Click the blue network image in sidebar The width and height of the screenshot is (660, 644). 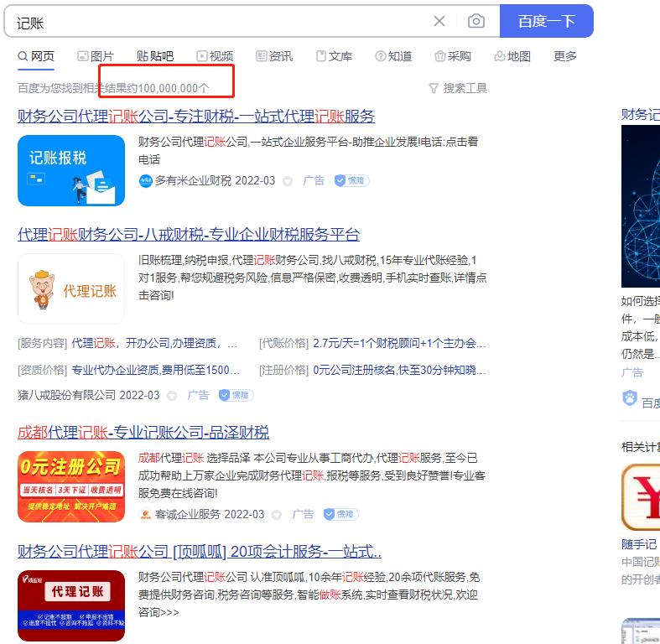tap(641, 206)
